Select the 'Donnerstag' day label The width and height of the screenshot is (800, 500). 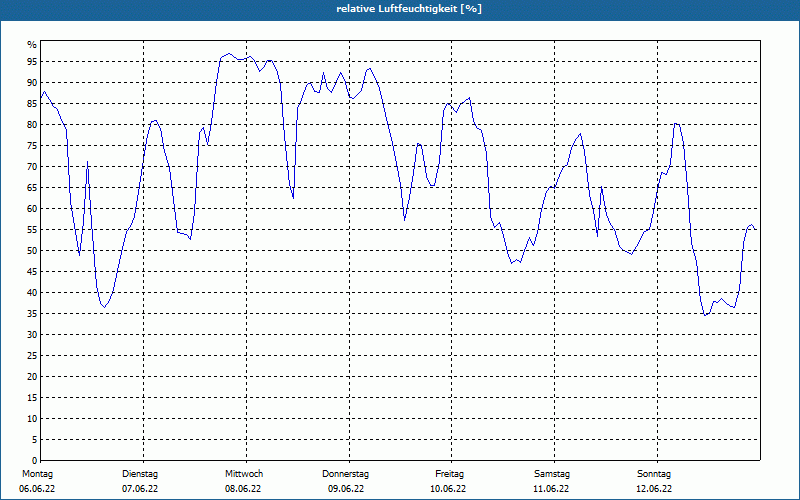pyautogui.click(x=345, y=474)
